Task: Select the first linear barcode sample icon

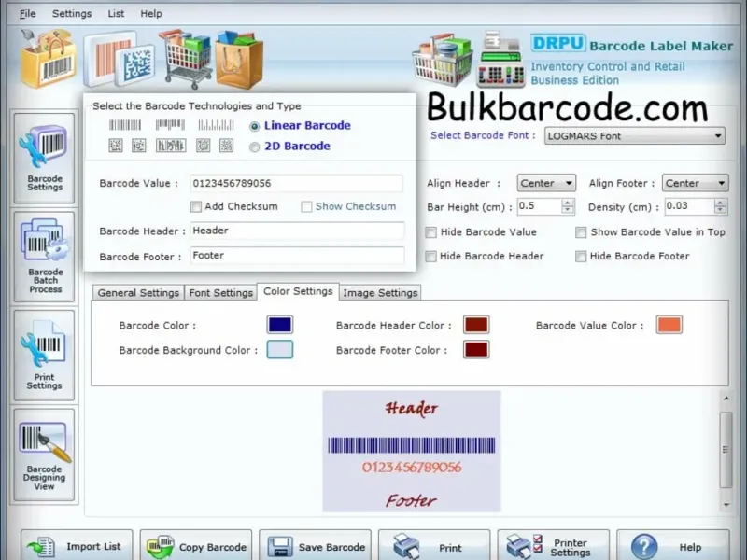Action: pyautogui.click(x=125, y=125)
